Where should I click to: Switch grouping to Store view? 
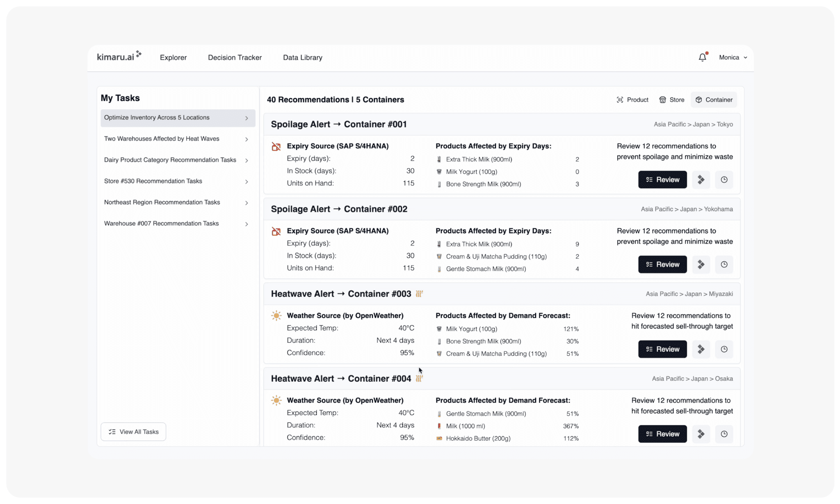coord(671,100)
